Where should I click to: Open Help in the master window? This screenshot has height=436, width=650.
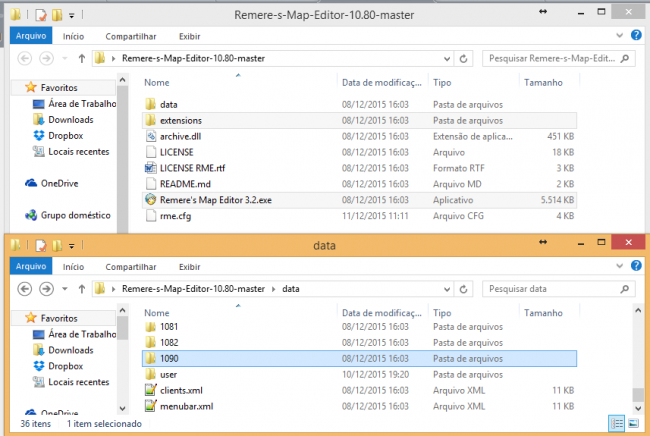click(636, 35)
